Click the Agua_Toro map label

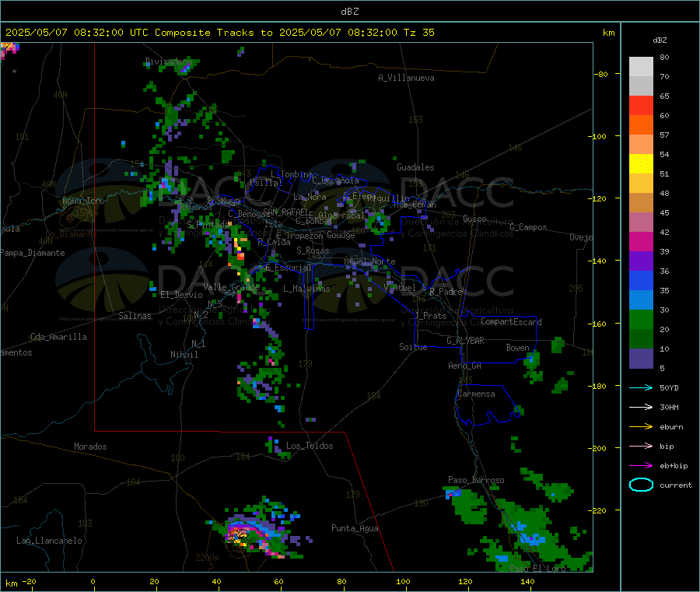click(x=83, y=201)
